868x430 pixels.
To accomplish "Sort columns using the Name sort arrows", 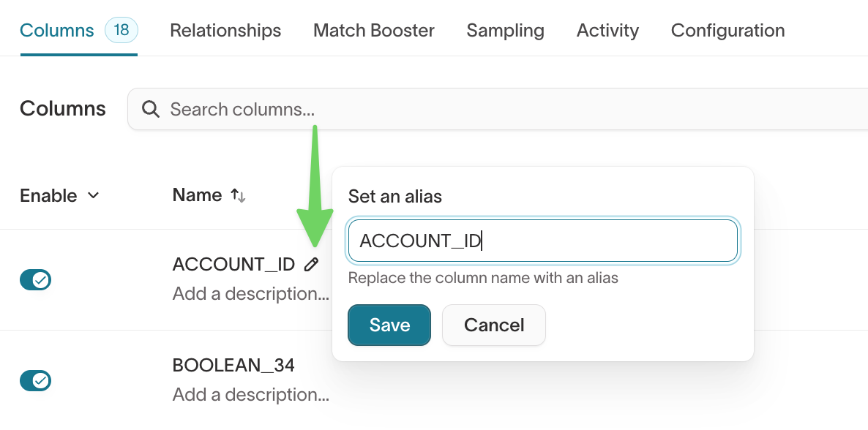I will click(x=238, y=195).
